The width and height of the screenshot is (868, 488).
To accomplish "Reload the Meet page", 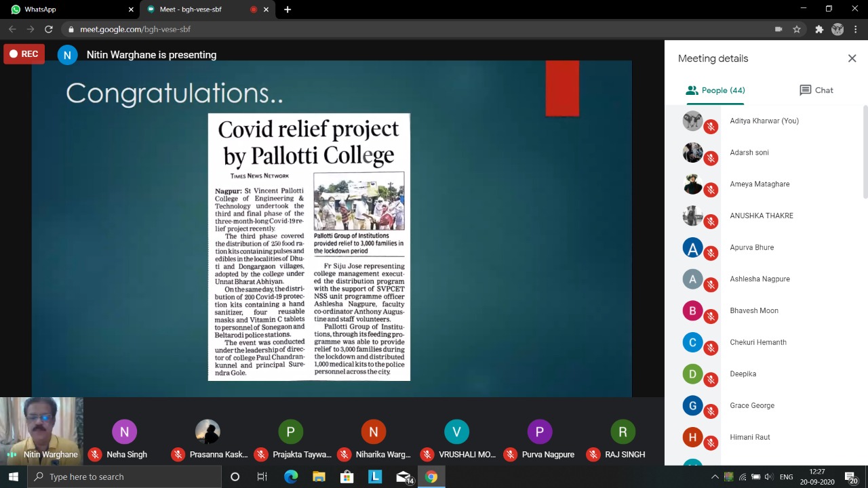I will click(48, 29).
